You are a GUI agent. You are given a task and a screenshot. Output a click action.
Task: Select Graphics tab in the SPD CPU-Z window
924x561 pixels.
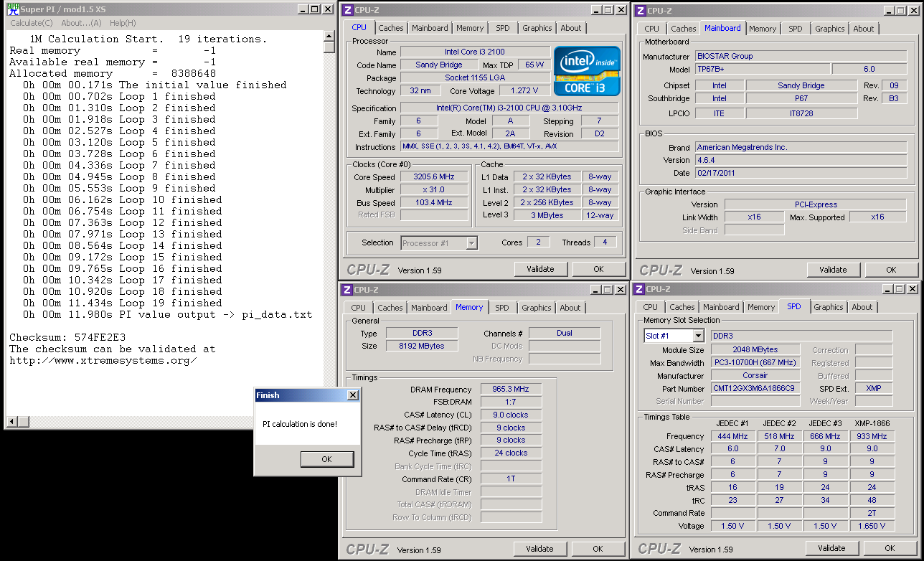coord(829,307)
